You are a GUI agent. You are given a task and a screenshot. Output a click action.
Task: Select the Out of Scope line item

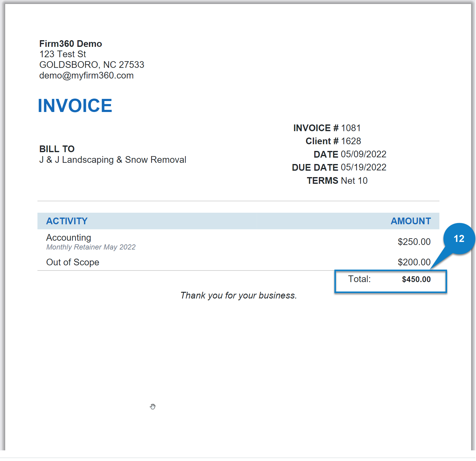pyautogui.click(x=72, y=262)
